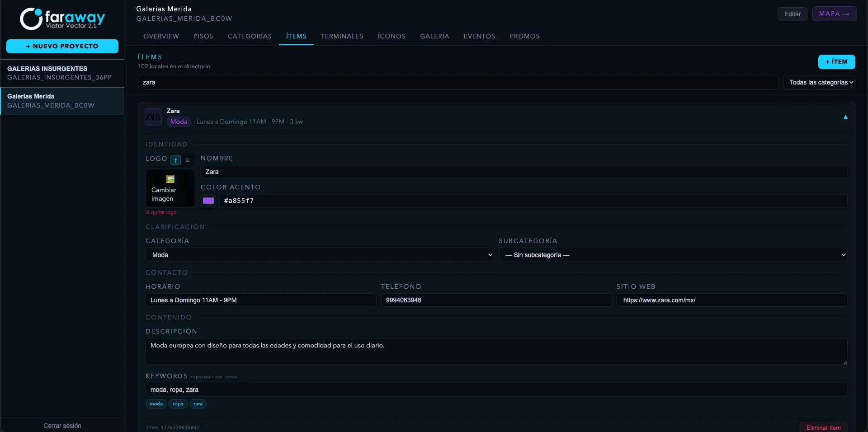The image size is (868, 432).
Task: Switch to the Overview tab
Action: 161,36
